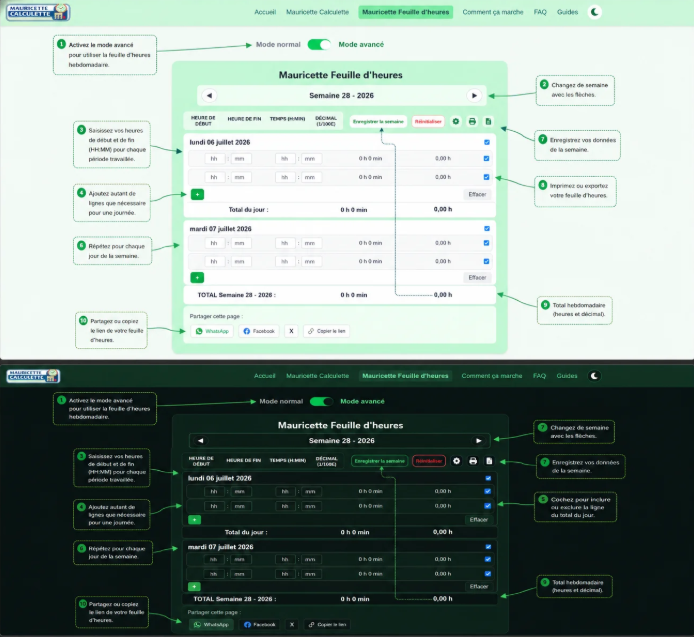694x637 pixels.
Task: Open FAQ in the dark-theme header
Action: [539, 376]
